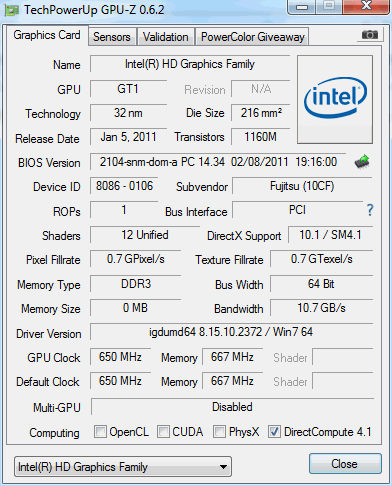392x486 pixels.
Task: Open the PowerColor Giveaway tab
Action: coord(253,37)
